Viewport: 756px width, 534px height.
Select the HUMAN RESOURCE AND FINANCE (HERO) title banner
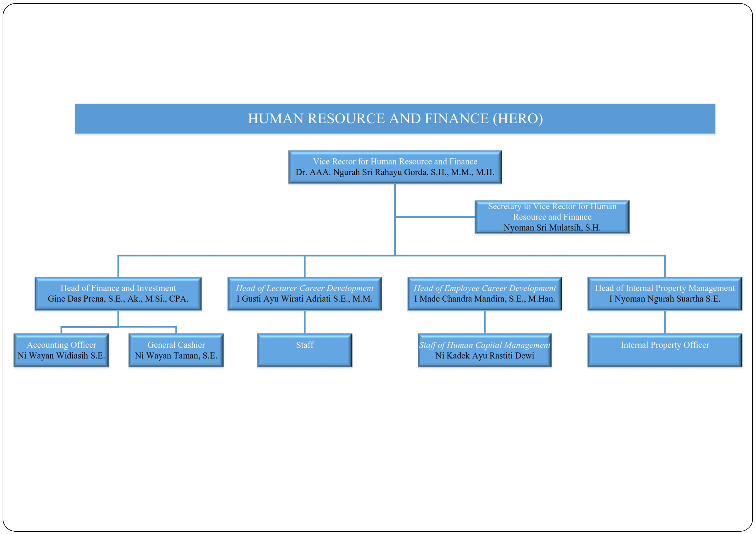click(395, 118)
